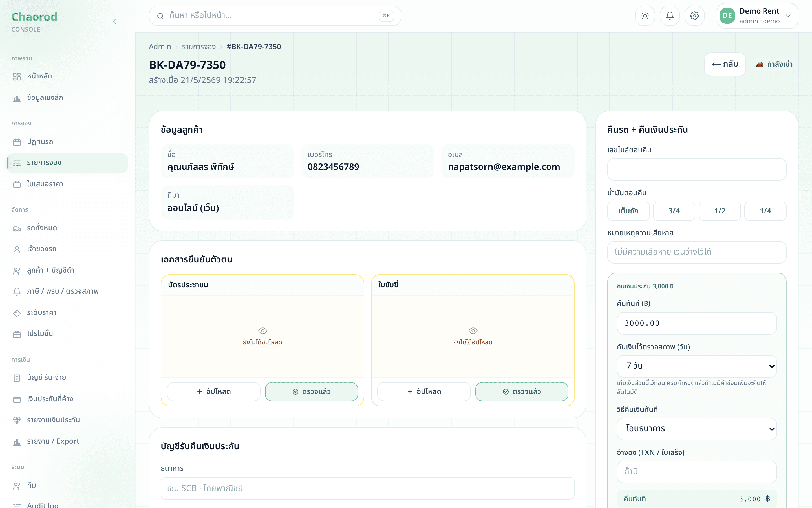Click the รายงาน / Export chart icon
812x508 pixels.
coord(17,442)
